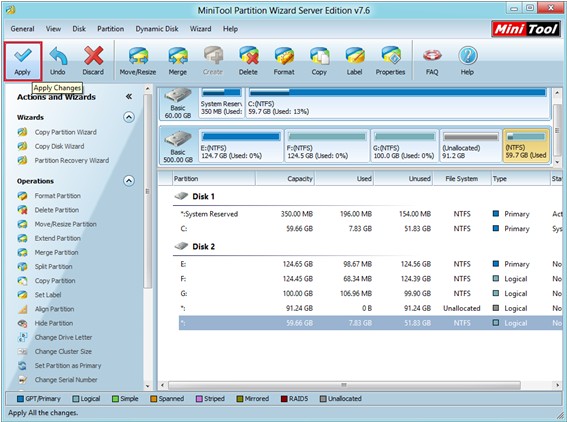This screenshot has height=422, width=567.
Task: Collapse the Actions and Wizards panel
Action: tap(129, 96)
